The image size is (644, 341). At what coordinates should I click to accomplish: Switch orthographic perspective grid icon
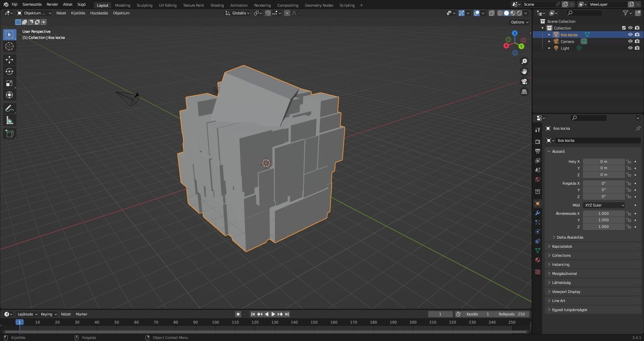pyautogui.click(x=524, y=92)
